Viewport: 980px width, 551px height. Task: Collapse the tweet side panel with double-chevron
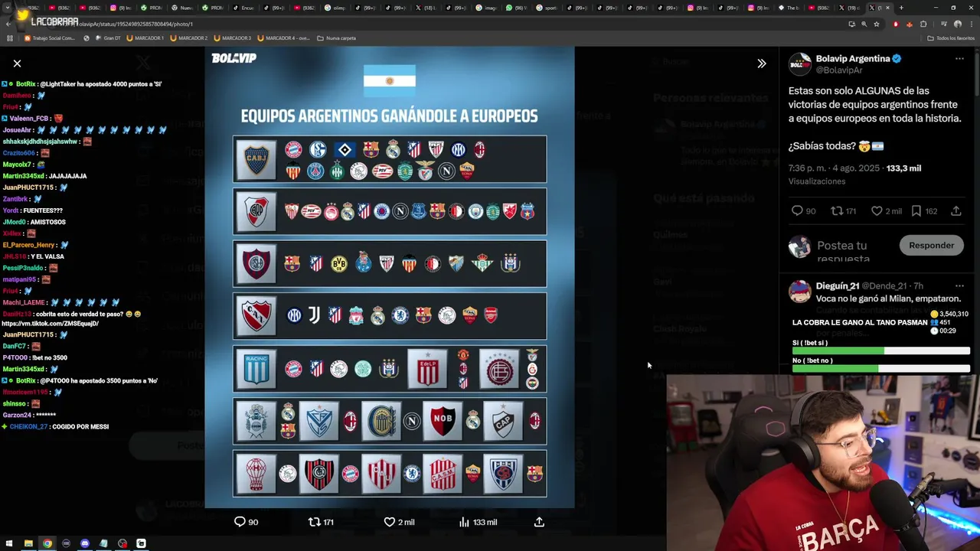point(761,64)
